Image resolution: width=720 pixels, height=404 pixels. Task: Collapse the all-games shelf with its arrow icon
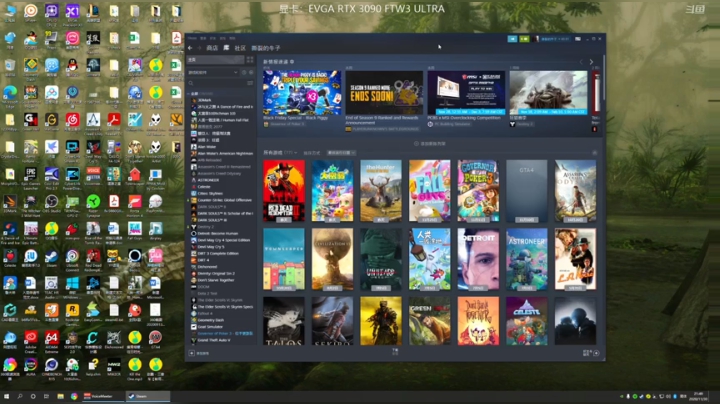tap(595, 152)
